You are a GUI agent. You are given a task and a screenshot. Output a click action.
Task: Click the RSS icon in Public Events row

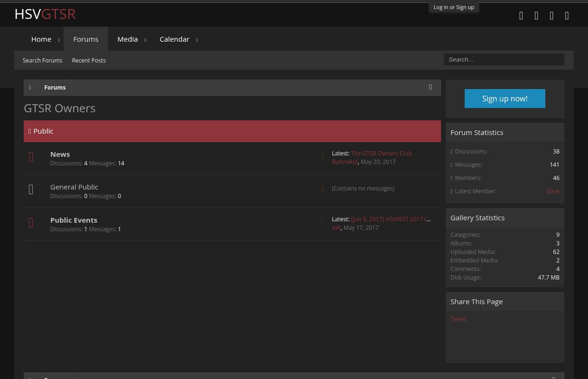click(323, 223)
